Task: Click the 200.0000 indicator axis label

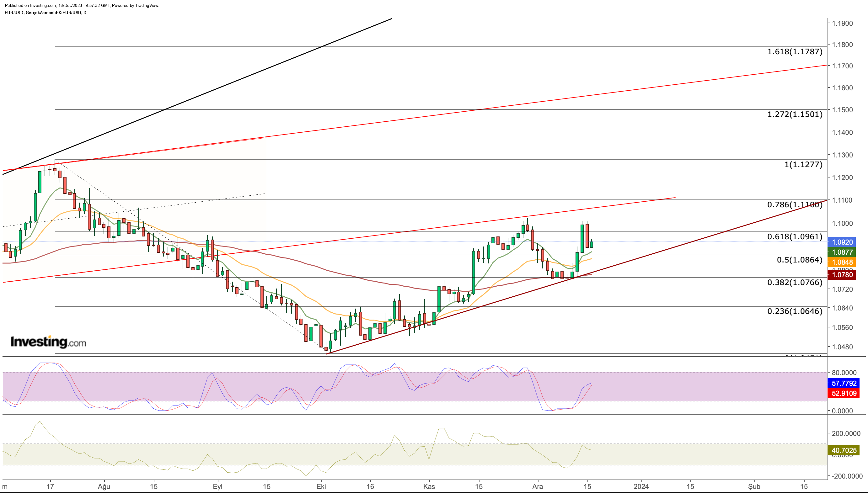Action: 846,434
